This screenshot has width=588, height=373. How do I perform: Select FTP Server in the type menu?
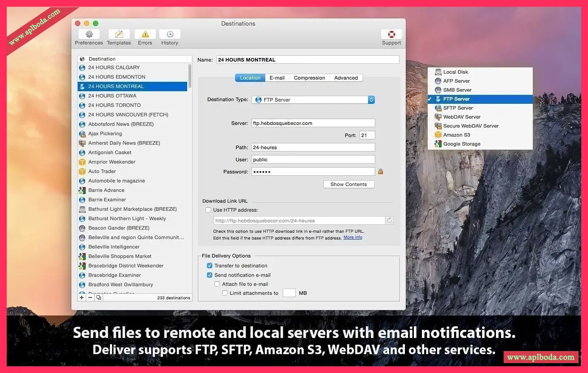(x=480, y=99)
